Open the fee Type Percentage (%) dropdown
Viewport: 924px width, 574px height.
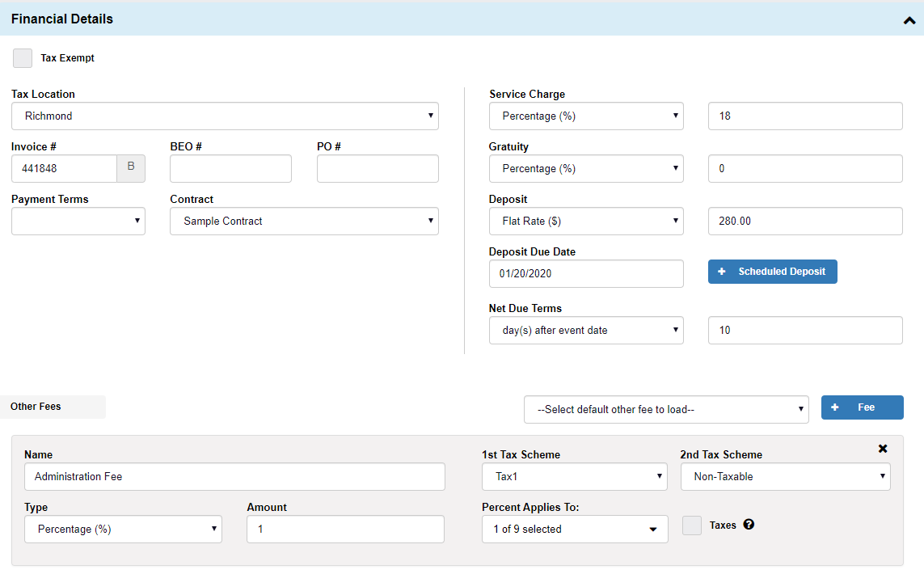pos(123,530)
